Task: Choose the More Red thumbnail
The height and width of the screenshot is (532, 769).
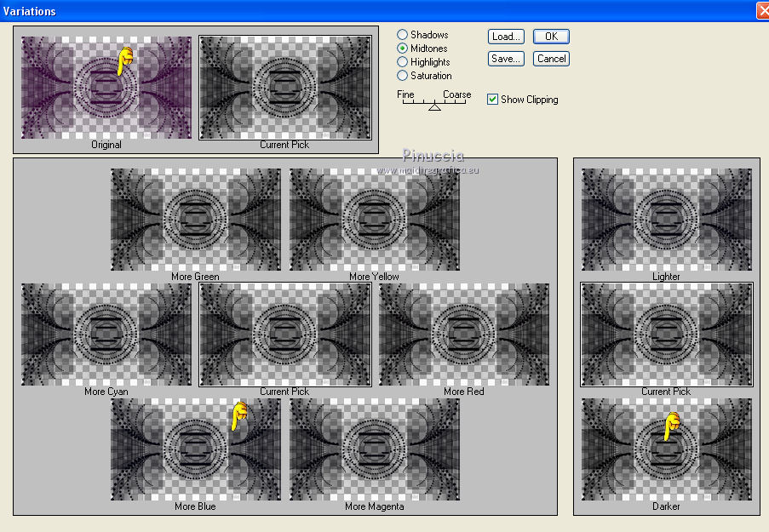Action: pyautogui.click(x=464, y=335)
